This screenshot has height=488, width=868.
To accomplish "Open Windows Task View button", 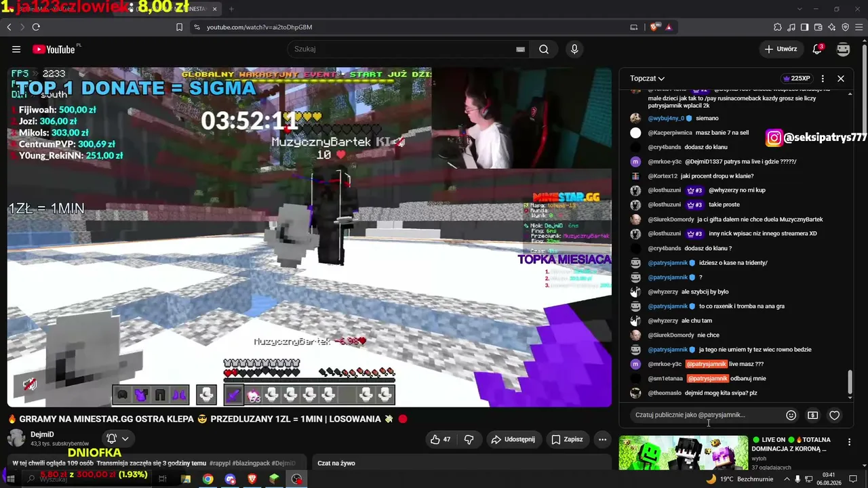I will point(163,479).
